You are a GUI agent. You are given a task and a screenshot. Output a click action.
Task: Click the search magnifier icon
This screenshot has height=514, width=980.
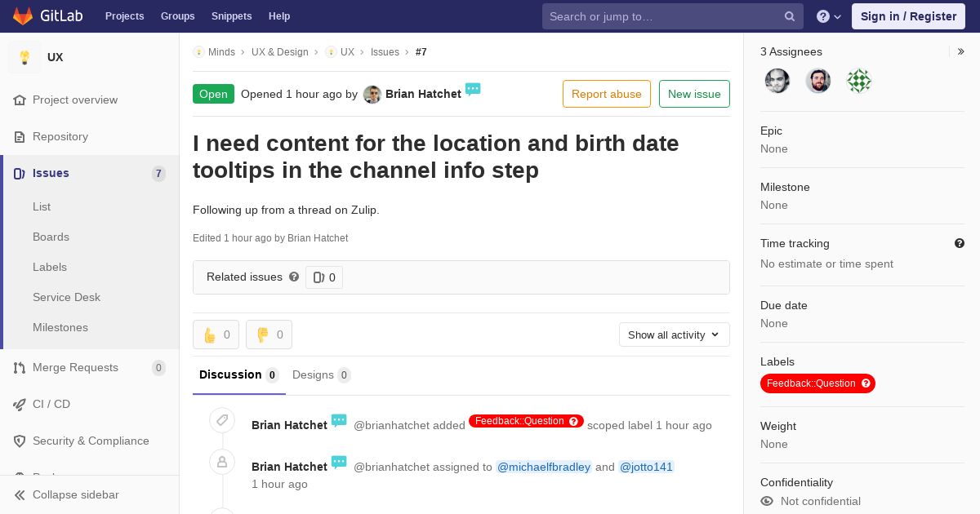click(790, 16)
